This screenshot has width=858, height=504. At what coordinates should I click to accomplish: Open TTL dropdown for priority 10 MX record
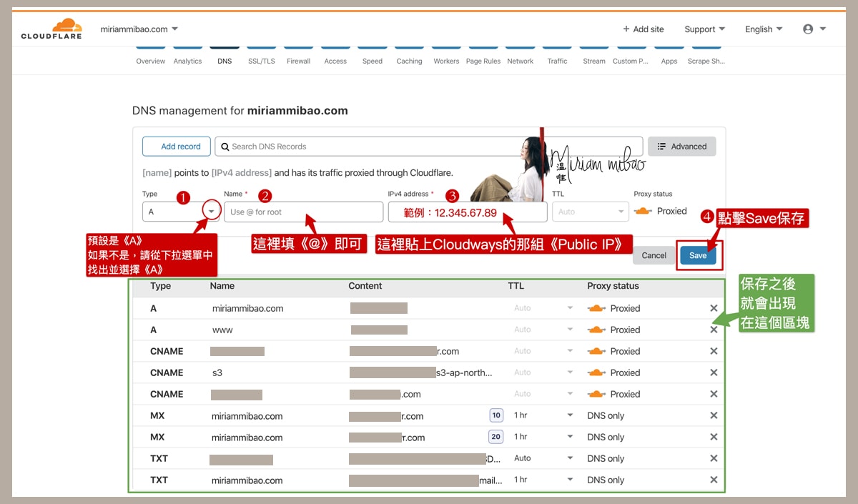(543, 415)
